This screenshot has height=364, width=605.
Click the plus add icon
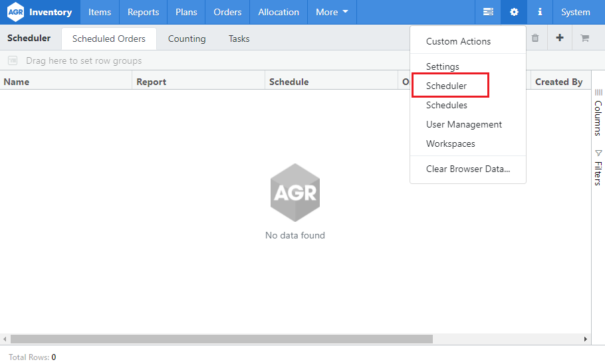click(560, 39)
